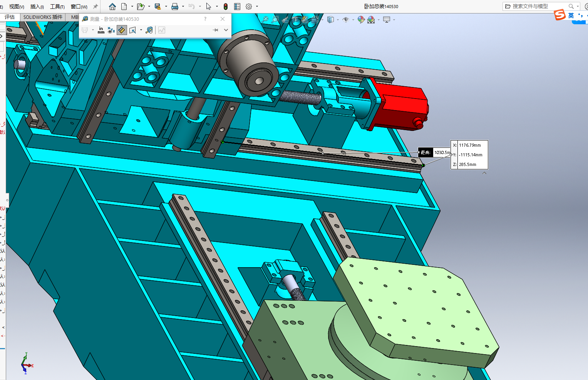Click the arc/circle measure icon in Measure dialog

click(x=85, y=30)
